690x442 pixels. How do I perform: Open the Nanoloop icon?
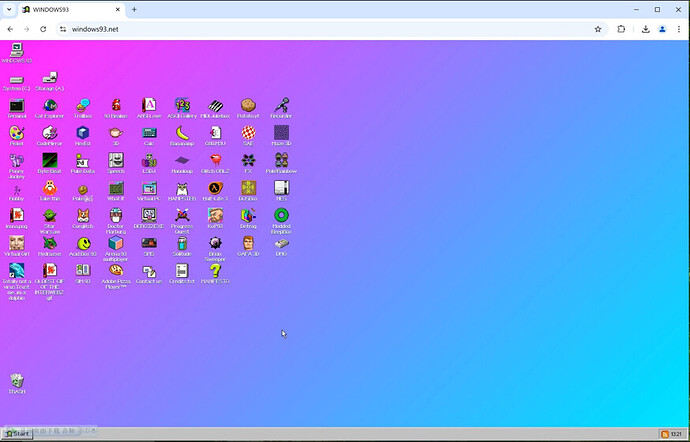tap(182, 161)
